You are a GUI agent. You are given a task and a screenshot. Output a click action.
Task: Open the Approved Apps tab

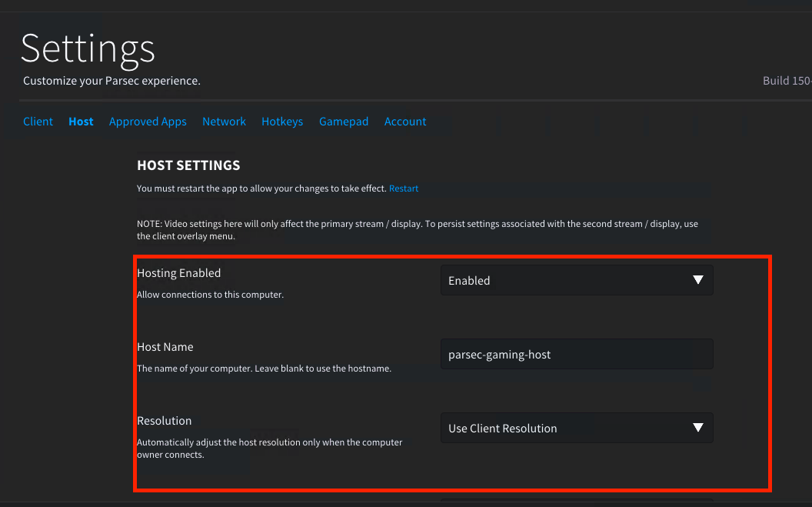click(148, 122)
